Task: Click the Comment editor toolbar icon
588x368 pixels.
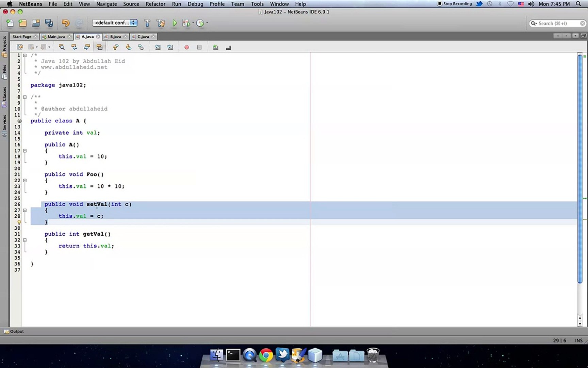Action: click(215, 47)
